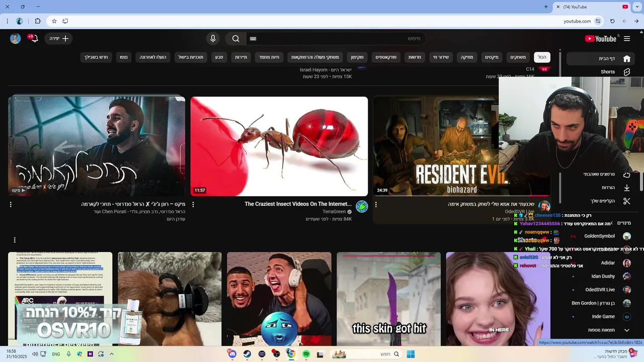Click the יצירה create button
The width and height of the screenshot is (644, 362).
(59, 39)
